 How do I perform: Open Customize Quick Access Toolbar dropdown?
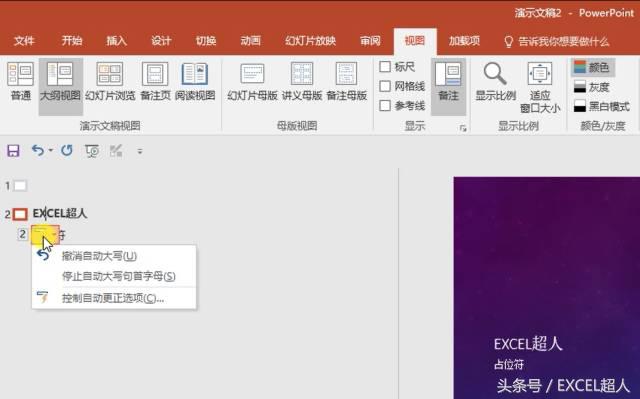[140, 151]
